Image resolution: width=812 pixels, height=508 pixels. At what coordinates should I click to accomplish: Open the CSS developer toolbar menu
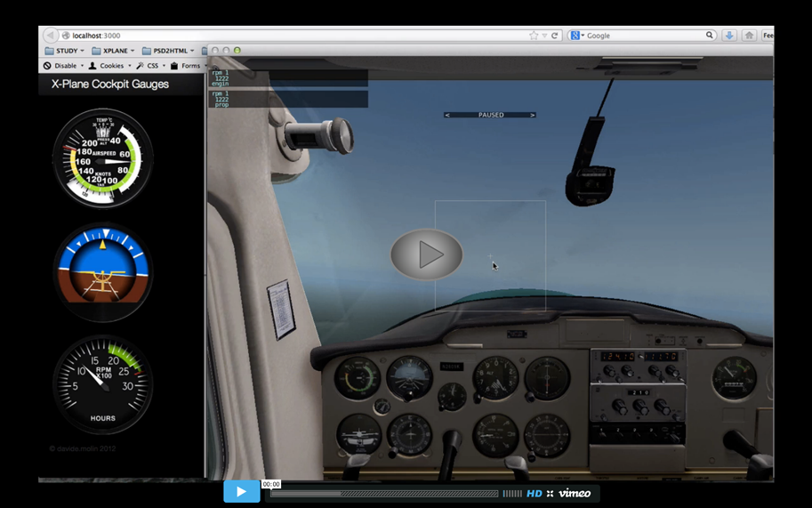point(150,66)
